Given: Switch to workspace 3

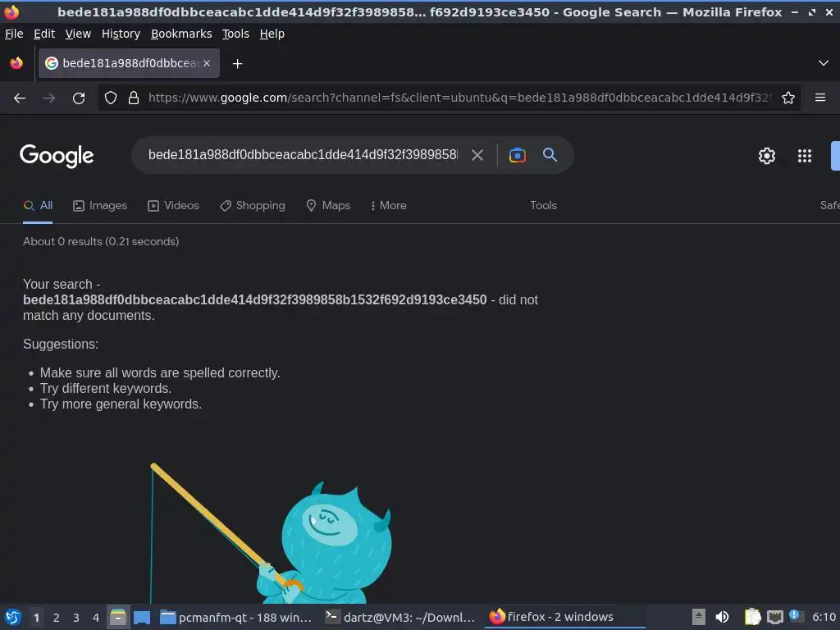Looking at the screenshot, I should click(76, 618).
